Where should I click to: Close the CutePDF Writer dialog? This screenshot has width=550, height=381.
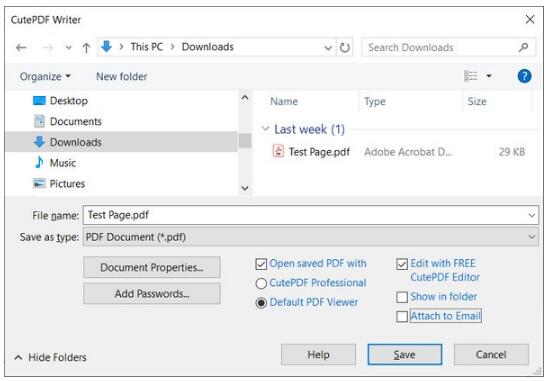coord(530,19)
